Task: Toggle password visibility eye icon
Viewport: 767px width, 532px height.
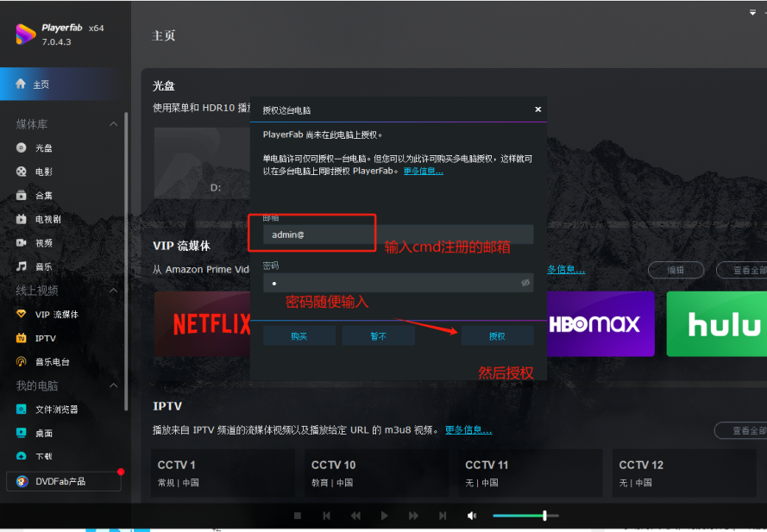Action: pos(525,283)
